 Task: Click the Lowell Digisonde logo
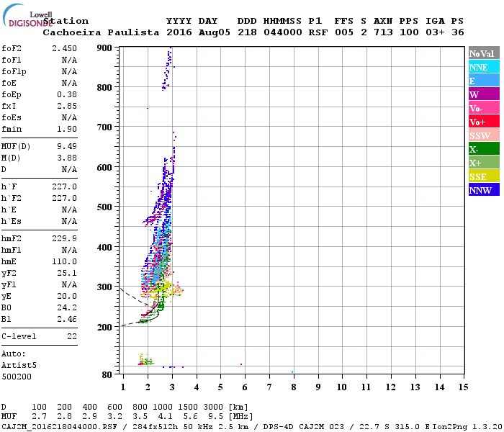point(27,16)
